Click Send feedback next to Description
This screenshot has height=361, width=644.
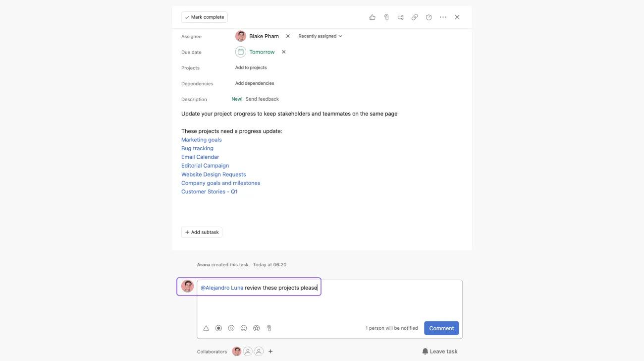(262, 98)
